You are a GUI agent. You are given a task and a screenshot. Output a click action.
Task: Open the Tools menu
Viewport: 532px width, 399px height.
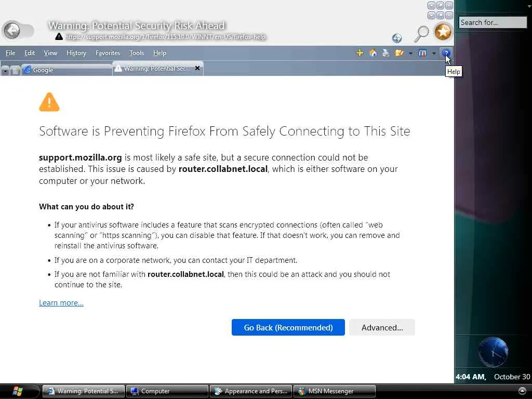tap(137, 53)
